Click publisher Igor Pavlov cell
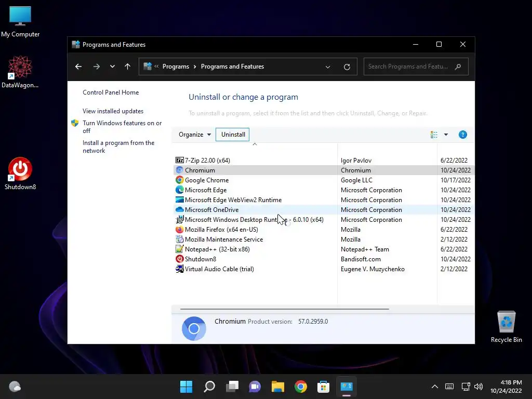This screenshot has width=532, height=399. click(x=356, y=160)
